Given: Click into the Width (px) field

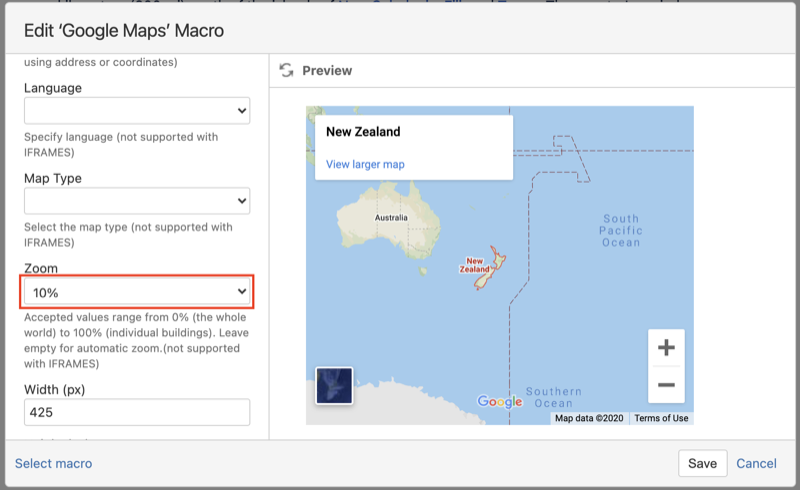Looking at the screenshot, I should point(137,412).
